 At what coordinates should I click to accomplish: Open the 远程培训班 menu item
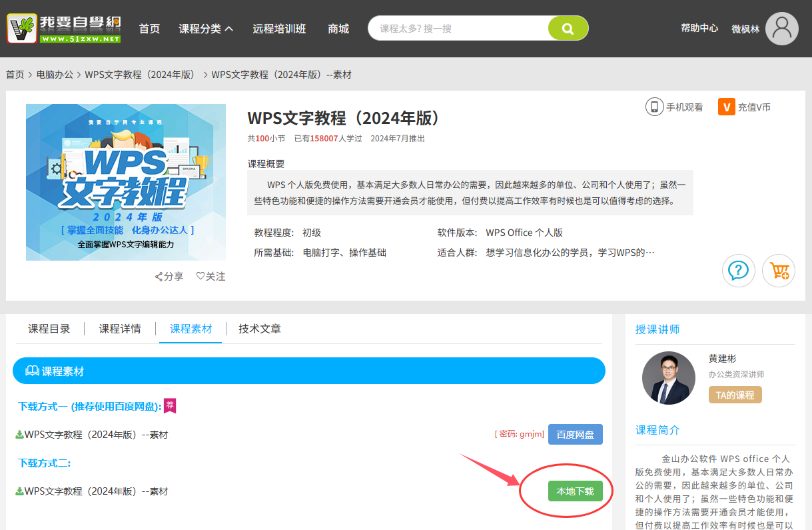279,29
